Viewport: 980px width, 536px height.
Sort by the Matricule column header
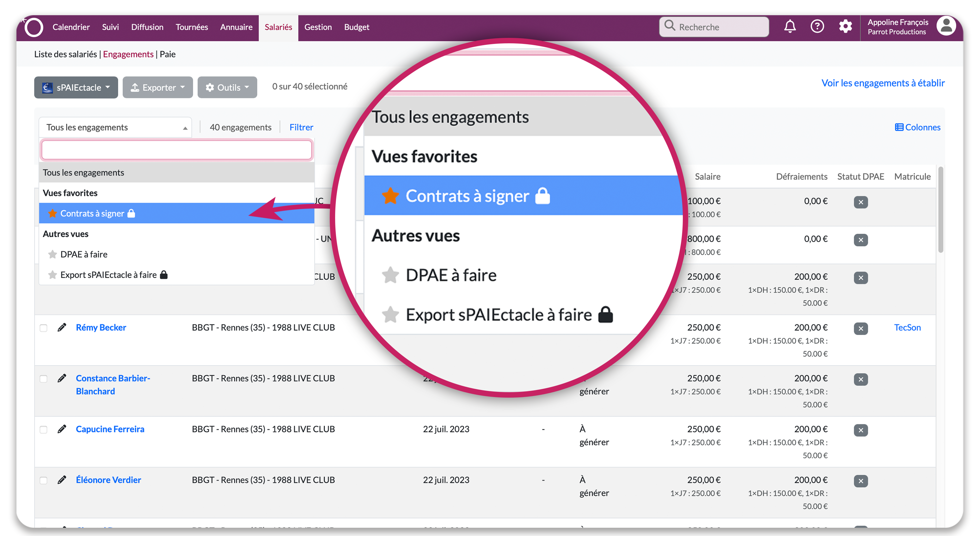coord(912,177)
